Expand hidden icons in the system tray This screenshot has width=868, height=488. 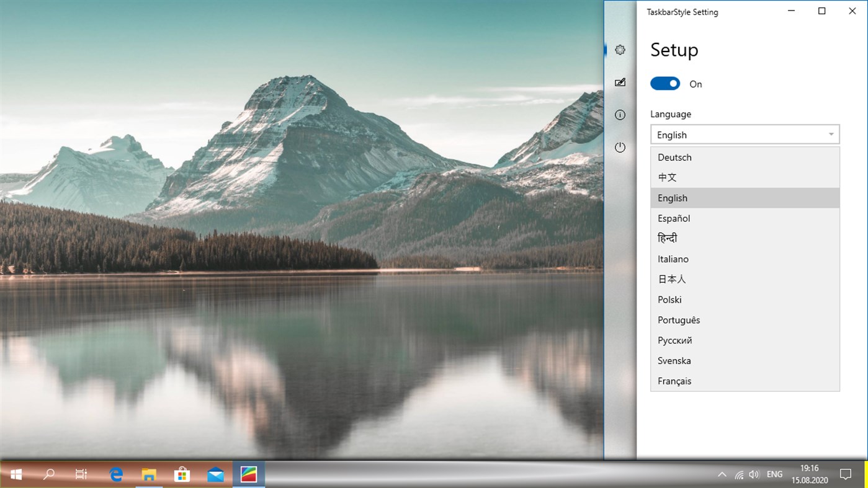coord(722,474)
